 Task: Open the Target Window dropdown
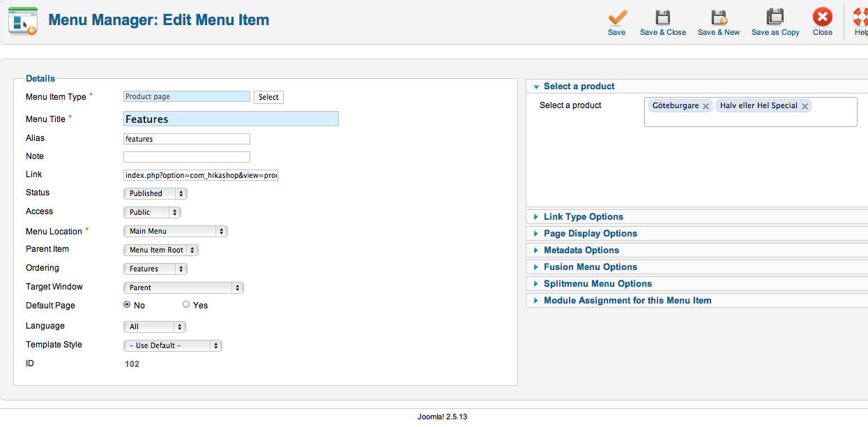183,287
